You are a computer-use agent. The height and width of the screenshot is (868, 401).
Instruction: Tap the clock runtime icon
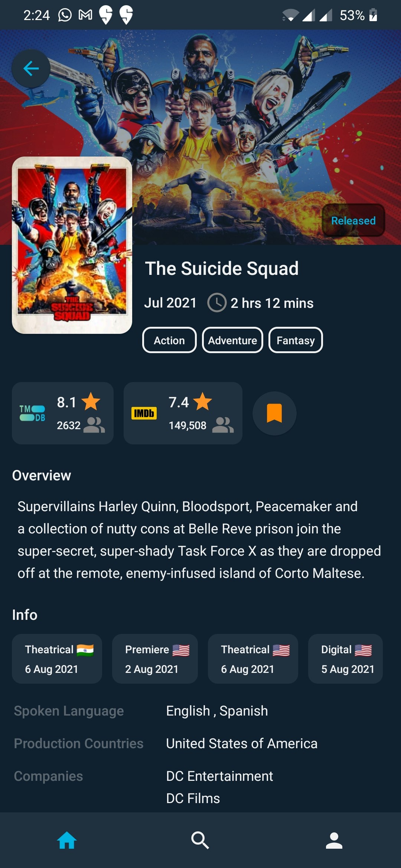pyautogui.click(x=217, y=303)
